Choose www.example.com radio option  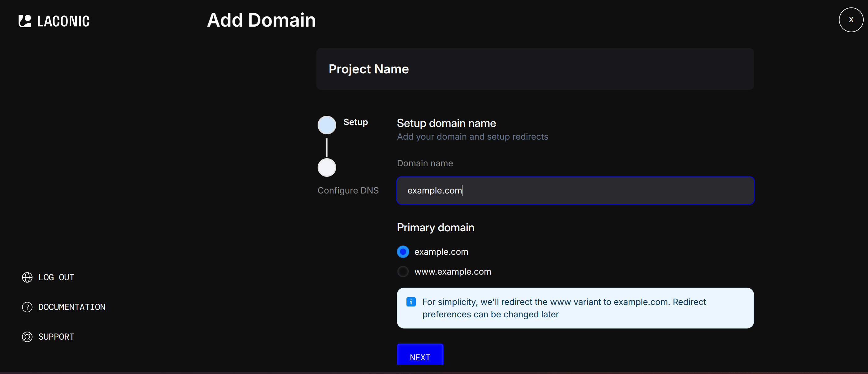[x=403, y=272]
